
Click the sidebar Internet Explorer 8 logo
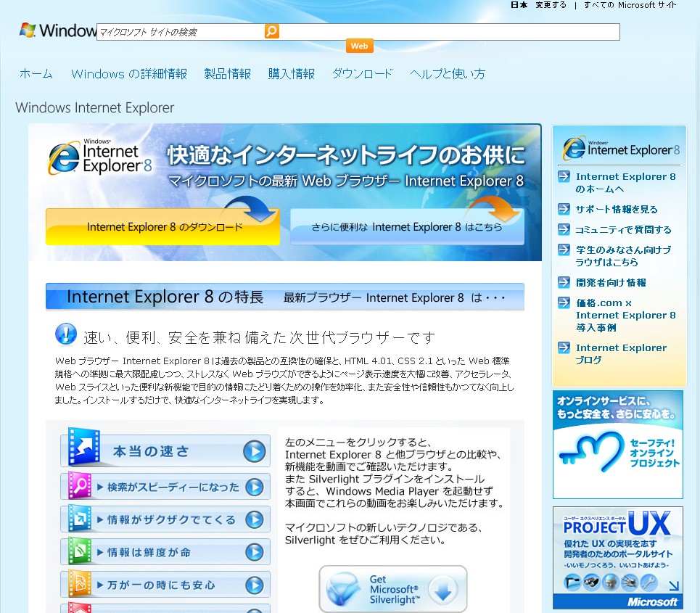(621, 148)
